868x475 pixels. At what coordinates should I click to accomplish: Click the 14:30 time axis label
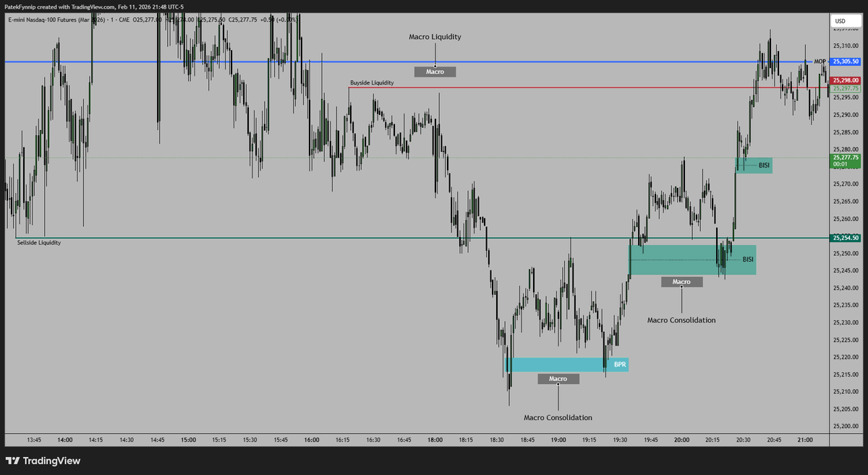127,440
